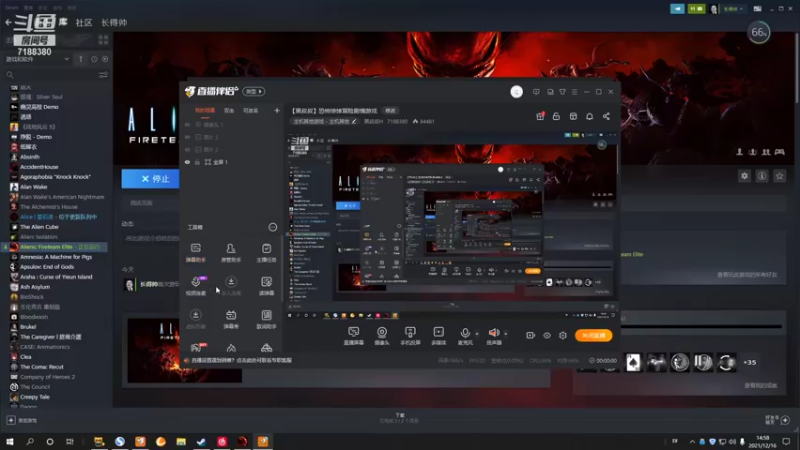Add a 多媒体 multimedia source
Image resolution: width=800 pixels, height=450 pixels.
(439, 336)
